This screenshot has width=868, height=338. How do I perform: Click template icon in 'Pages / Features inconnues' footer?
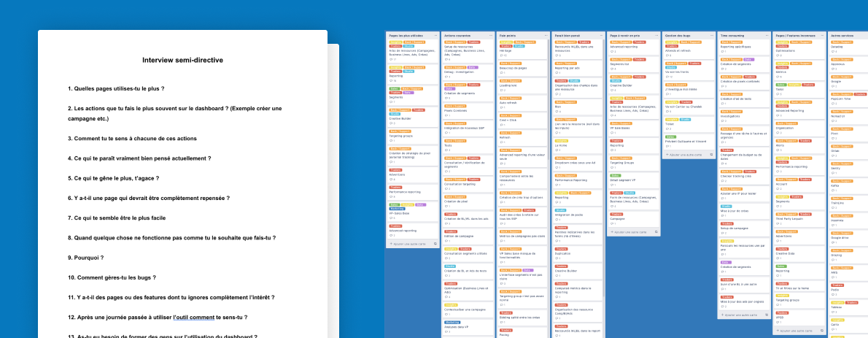(x=822, y=331)
